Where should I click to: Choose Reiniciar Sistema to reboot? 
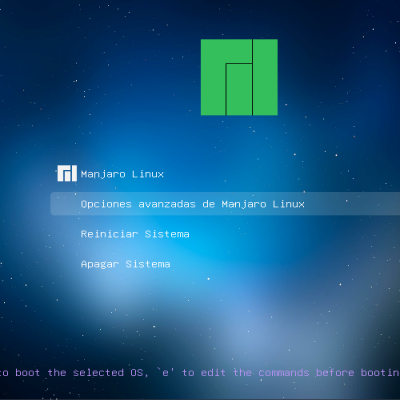135,234
